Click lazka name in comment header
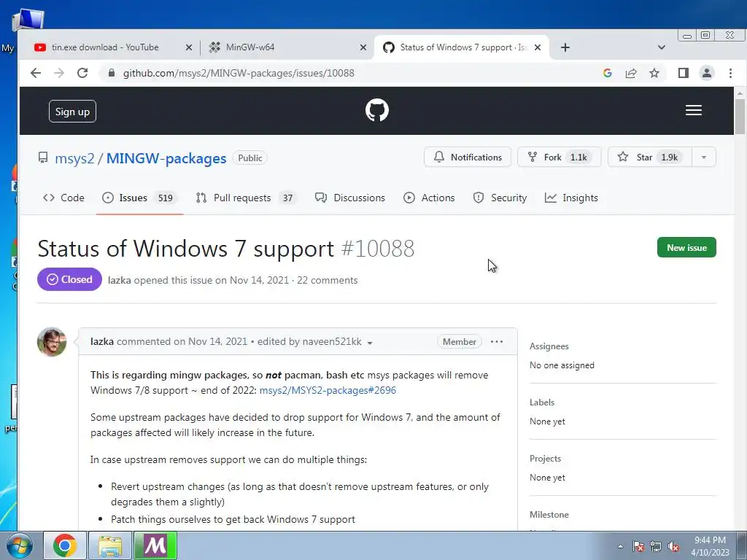This screenshot has width=747, height=560. coord(102,341)
